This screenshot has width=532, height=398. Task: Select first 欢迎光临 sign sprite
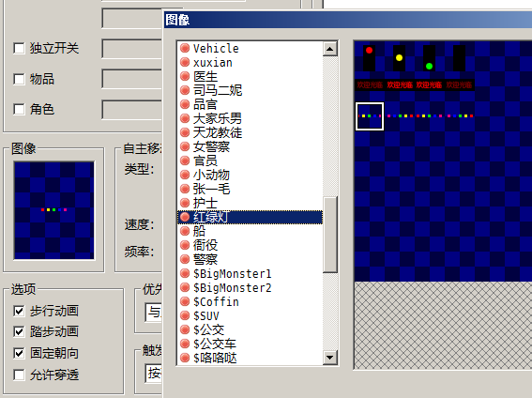pos(370,84)
